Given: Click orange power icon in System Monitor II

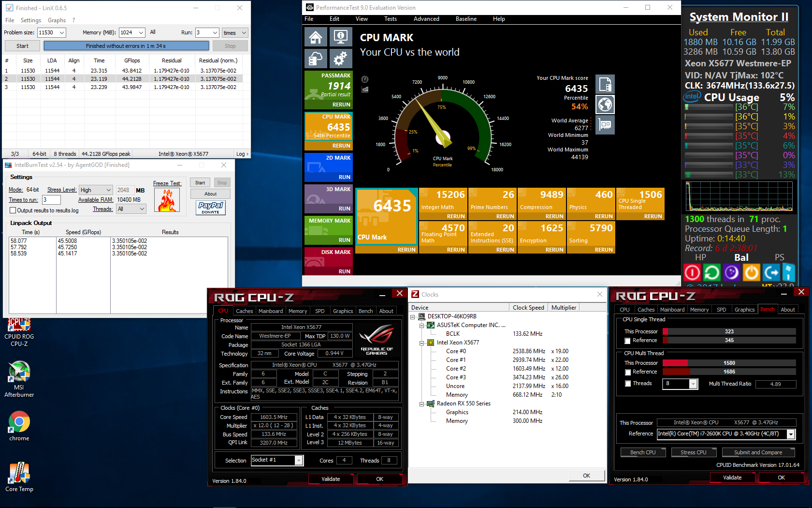Looking at the screenshot, I should point(751,273).
